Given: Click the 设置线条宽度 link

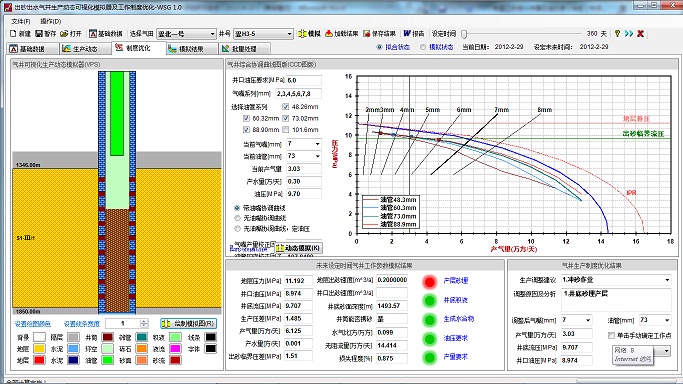Looking at the screenshot, I should point(81,324).
